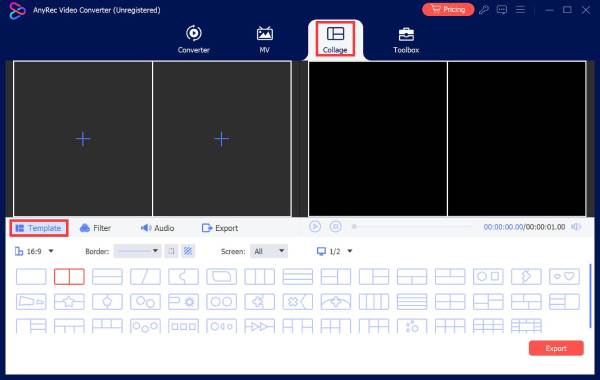This screenshot has height=380, width=600.
Task: Play the collage preview
Action: [x=315, y=227]
